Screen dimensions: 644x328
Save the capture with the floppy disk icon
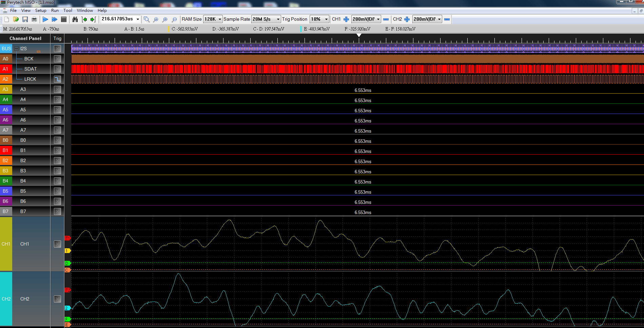(x=25, y=19)
